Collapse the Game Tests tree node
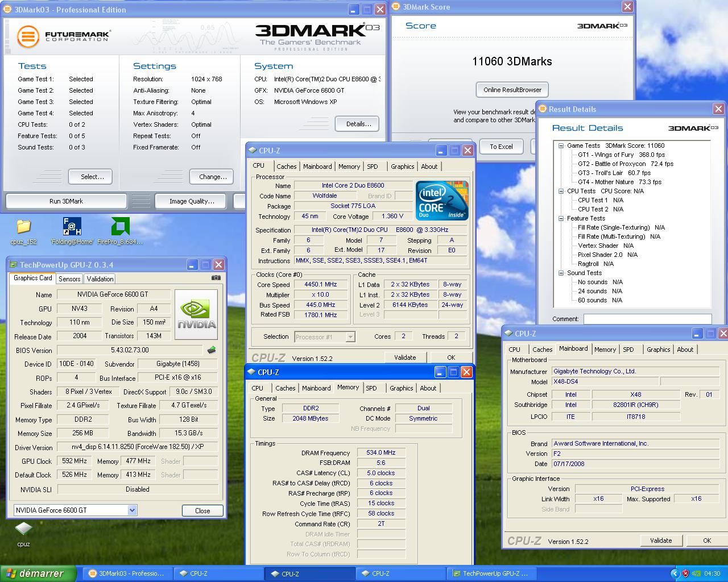This screenshot has height=582, width=728. pos(561,145)
